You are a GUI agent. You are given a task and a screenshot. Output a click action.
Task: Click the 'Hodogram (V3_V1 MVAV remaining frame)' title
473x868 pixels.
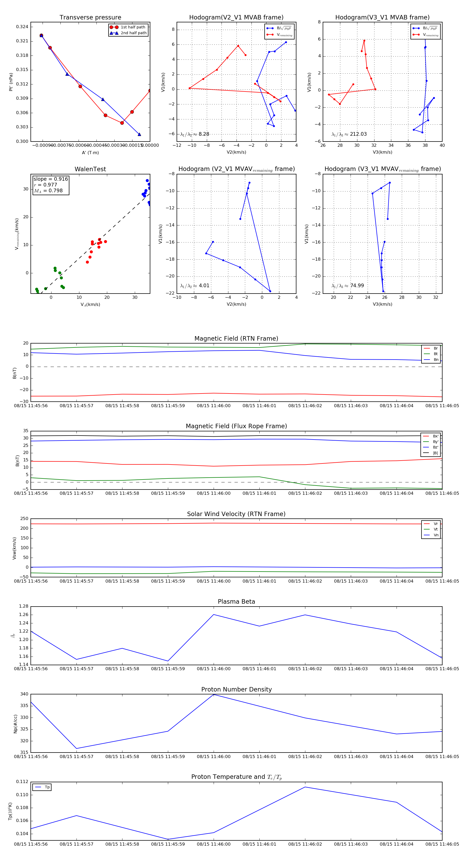382,169
